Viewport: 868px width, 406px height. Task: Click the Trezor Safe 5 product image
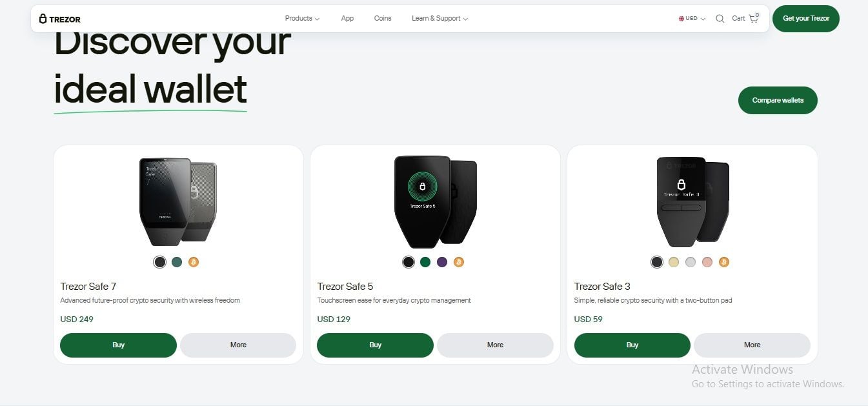coord(435,201)
